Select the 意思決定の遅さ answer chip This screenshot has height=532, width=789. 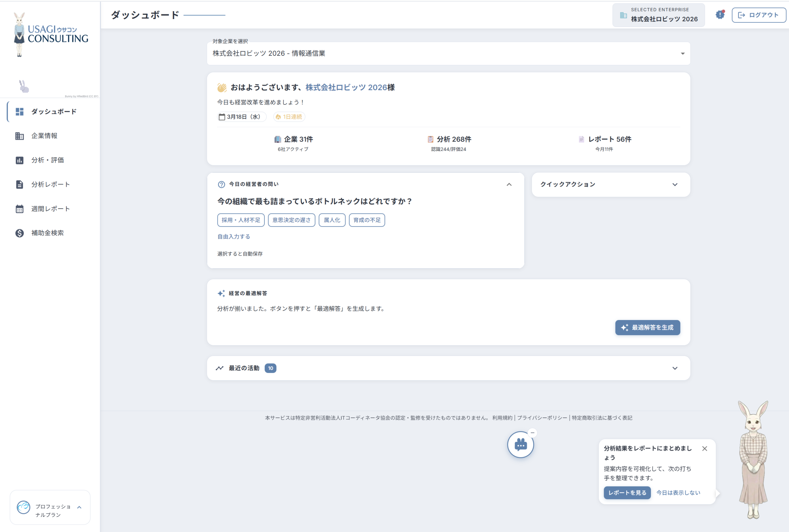(x=291, y=220)
